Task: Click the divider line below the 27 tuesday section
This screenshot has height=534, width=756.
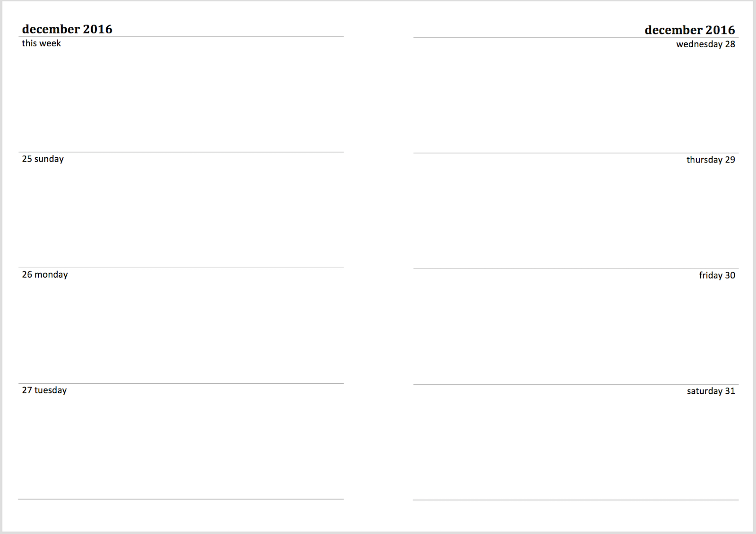Action: [x=181, y=499]
